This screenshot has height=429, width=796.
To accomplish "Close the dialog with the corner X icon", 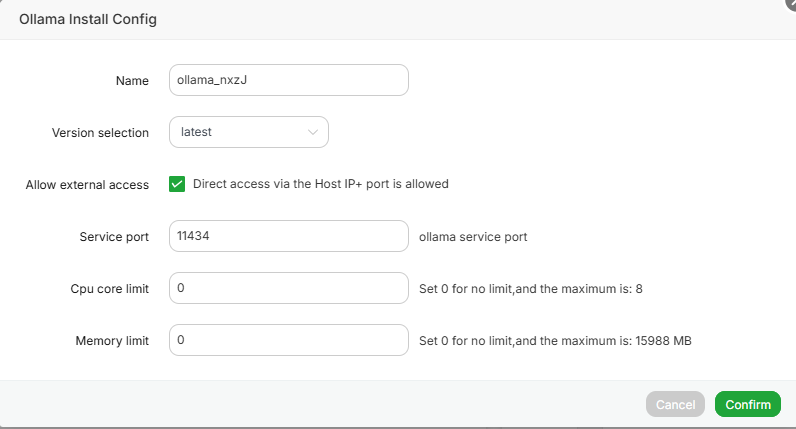I will coord(791,3).
